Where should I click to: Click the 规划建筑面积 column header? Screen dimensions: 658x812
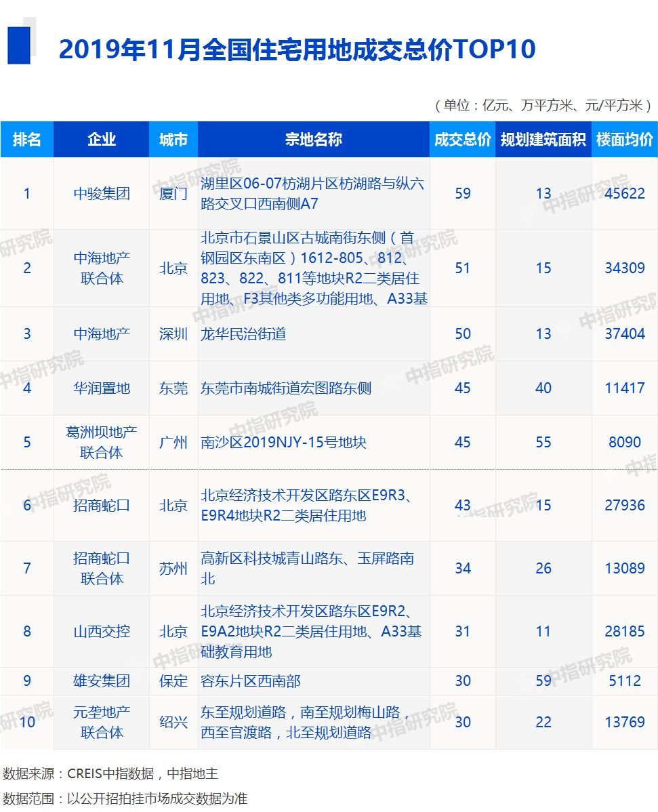pos(543,140)
